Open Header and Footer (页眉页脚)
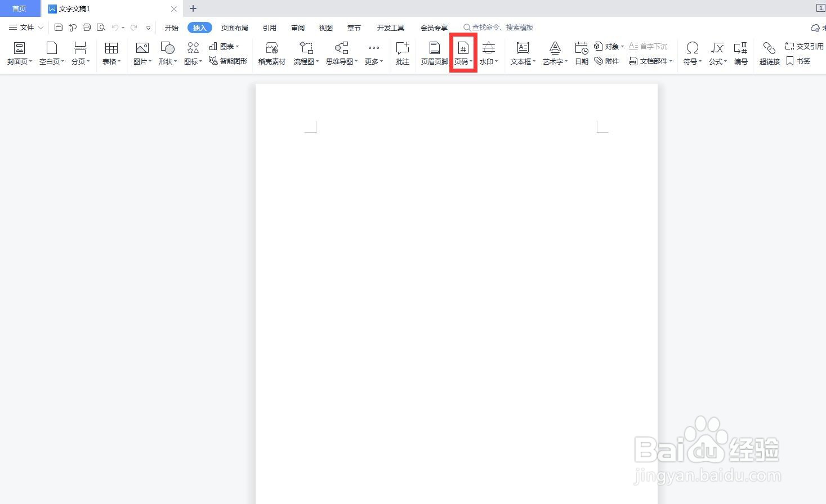 tap(434, 53)
